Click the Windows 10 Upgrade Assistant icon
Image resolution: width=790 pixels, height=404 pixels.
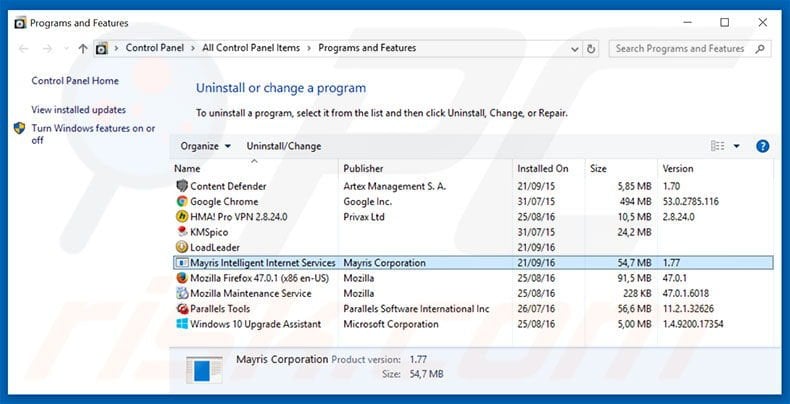(182, 324)
